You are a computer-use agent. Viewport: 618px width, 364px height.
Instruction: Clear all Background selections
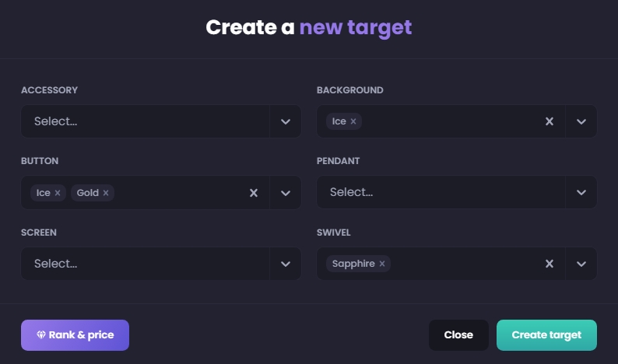549,121
